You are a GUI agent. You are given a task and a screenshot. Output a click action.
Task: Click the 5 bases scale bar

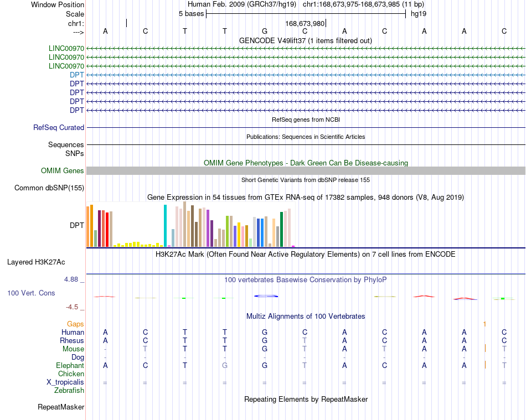(x=306, y=14)
